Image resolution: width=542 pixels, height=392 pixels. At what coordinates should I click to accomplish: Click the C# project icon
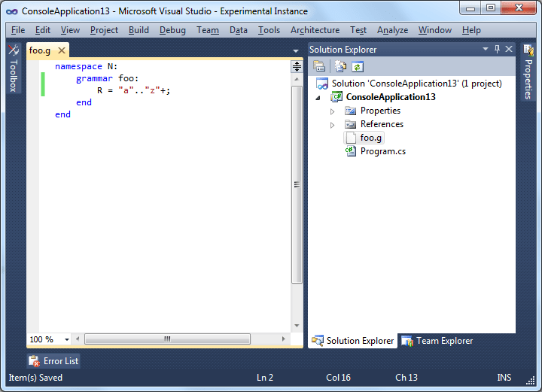[x=336, y=97]
